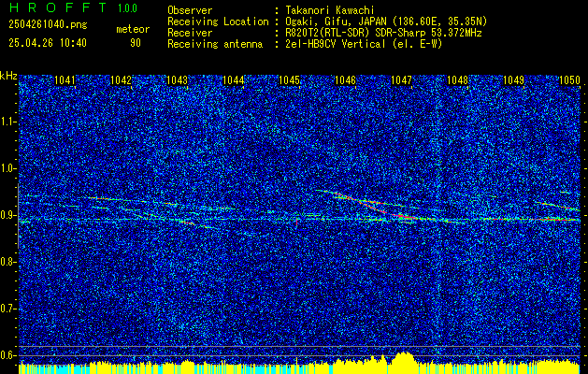The image size is (588, 374).
Task: Click the 1043 time marker
Action: coord(177,79)
